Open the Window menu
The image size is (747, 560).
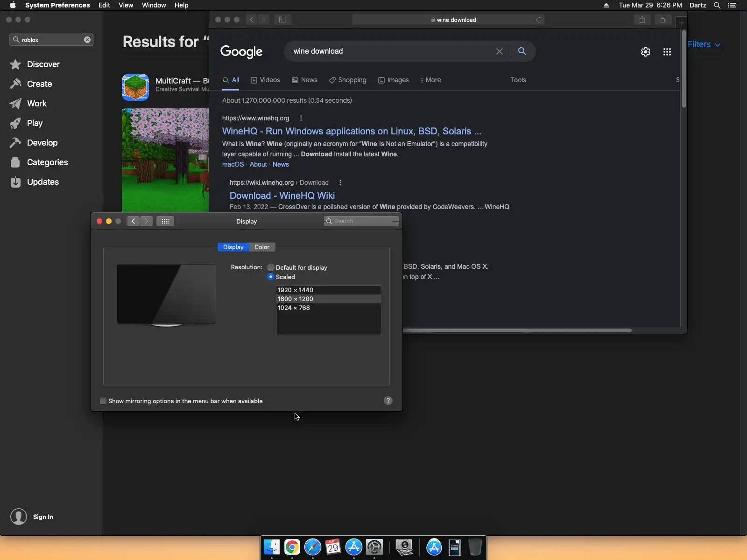pos(154,5)
